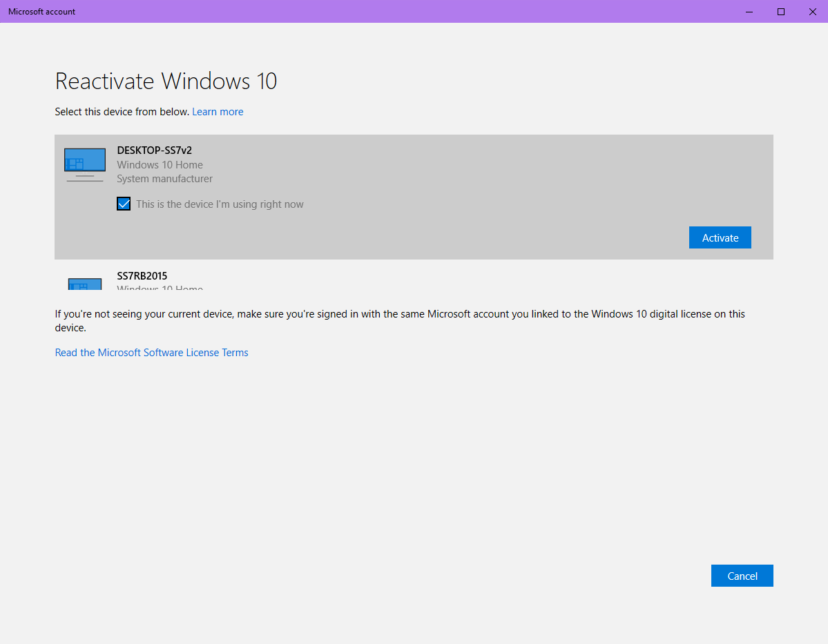The image size is (828, 644).
Task: Read the Microsoft Software License Terms link
Action: click(x=151, y=353)
